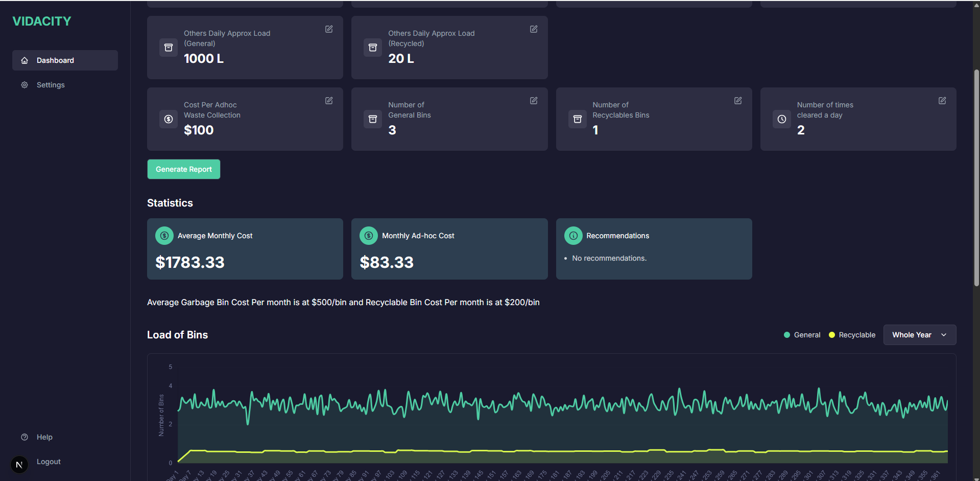The width and height of the screenshot is (980, 481).
Task: Open the Help page
Action: click(x=44, y=437)
